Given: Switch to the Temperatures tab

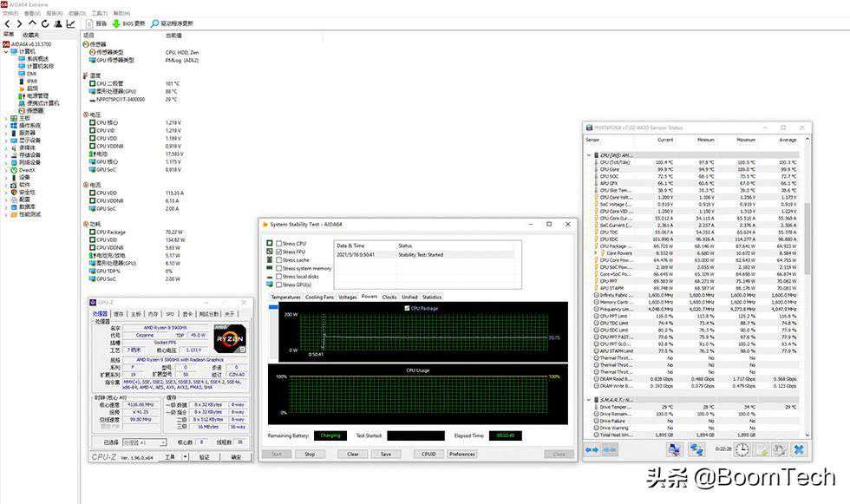Looking at the screenshot, I should click(x=285, y=297).
